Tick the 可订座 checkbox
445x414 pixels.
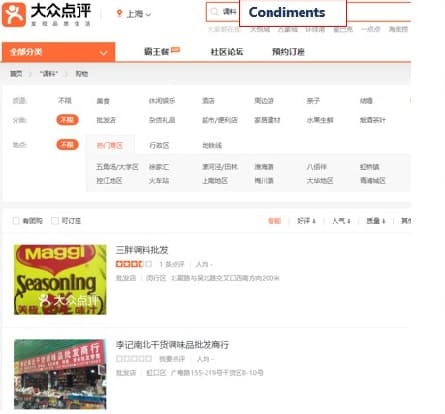click(x=55, y=221)
